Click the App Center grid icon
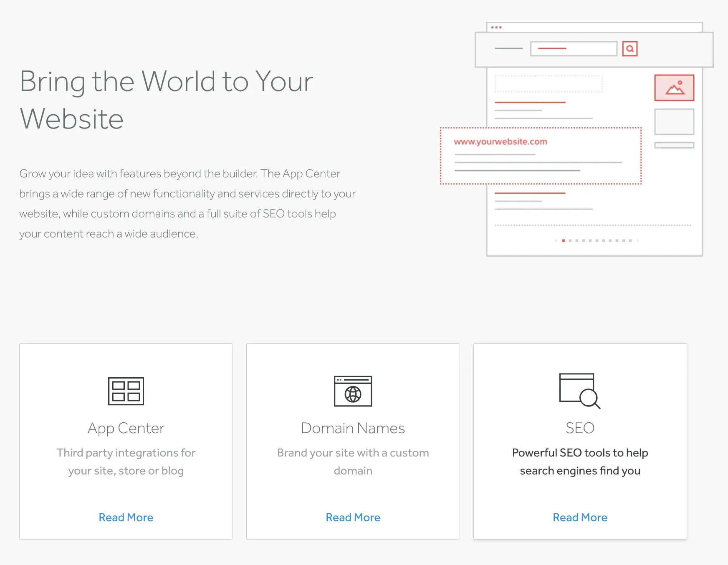Screen dimensions: 728x565 126,391
